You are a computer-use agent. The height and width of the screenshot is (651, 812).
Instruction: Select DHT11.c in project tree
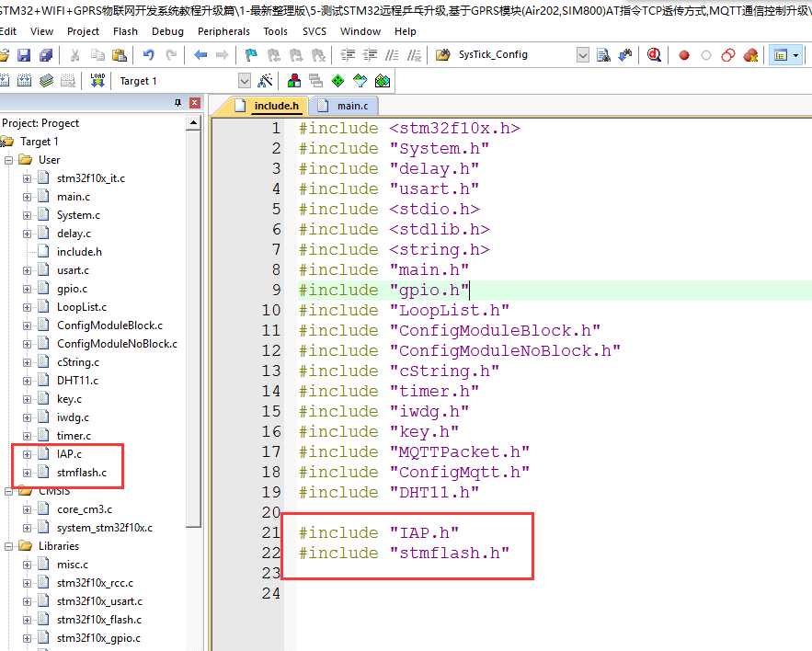(x=77, y=381)
